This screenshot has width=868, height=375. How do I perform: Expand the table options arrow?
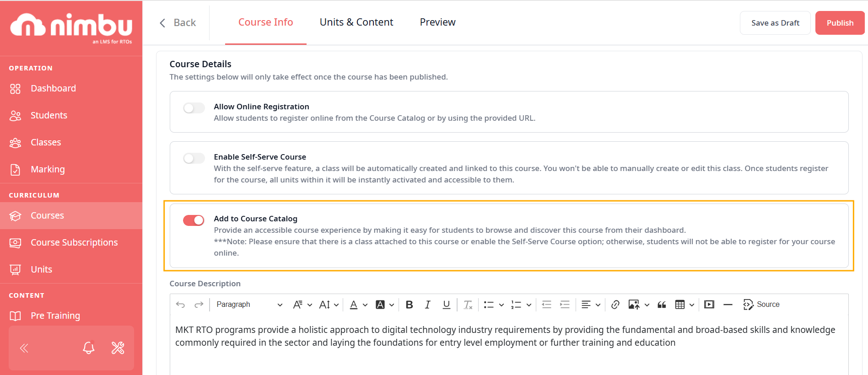pos(692,305)
